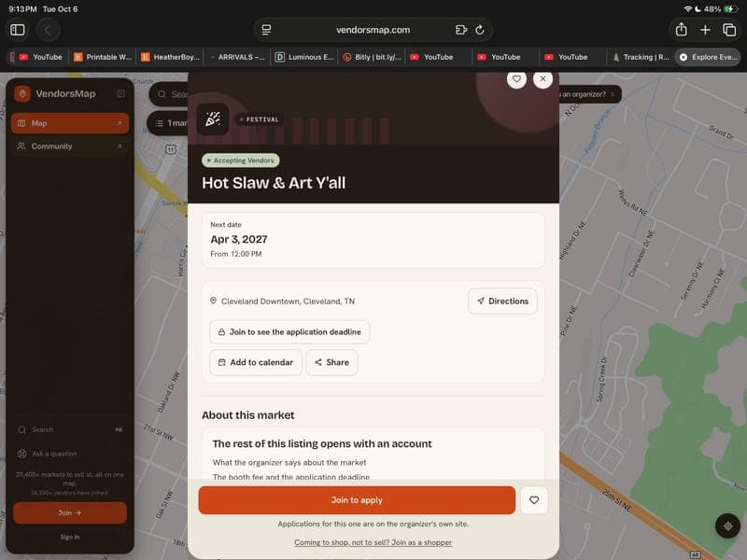Toggle the Safari sidebar icon
747x560 pixels.
click(18, 30)
